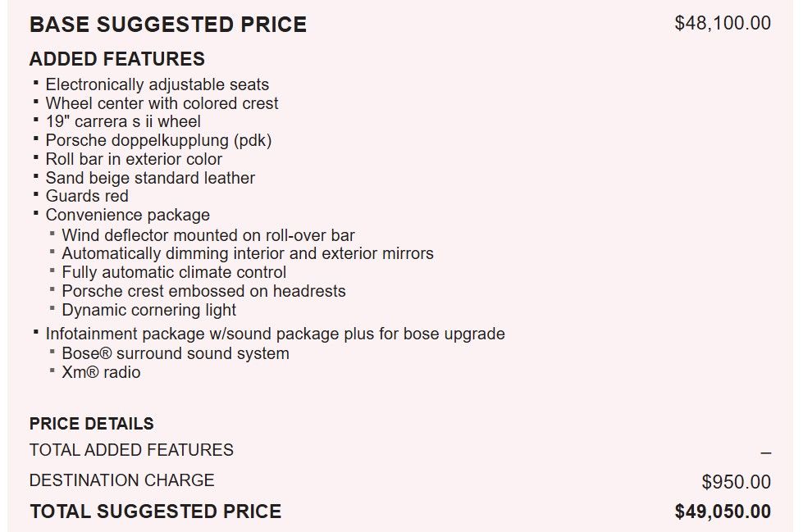This screenshot has height=532, width=803.
Task: Select Bose surround sound system item
Action: click(176, 353)
